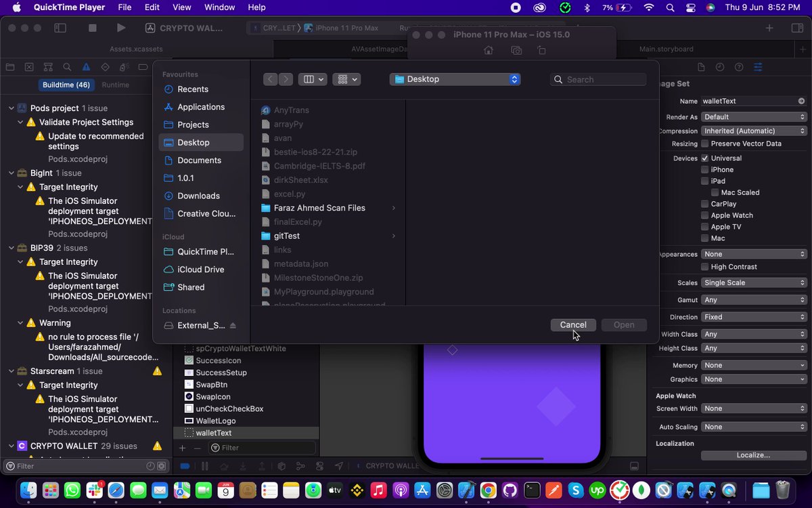The height and width of the screenshot is (508, 812).
Task: Uncheck the Universal devices checkbox
Action: click(705, 158)
